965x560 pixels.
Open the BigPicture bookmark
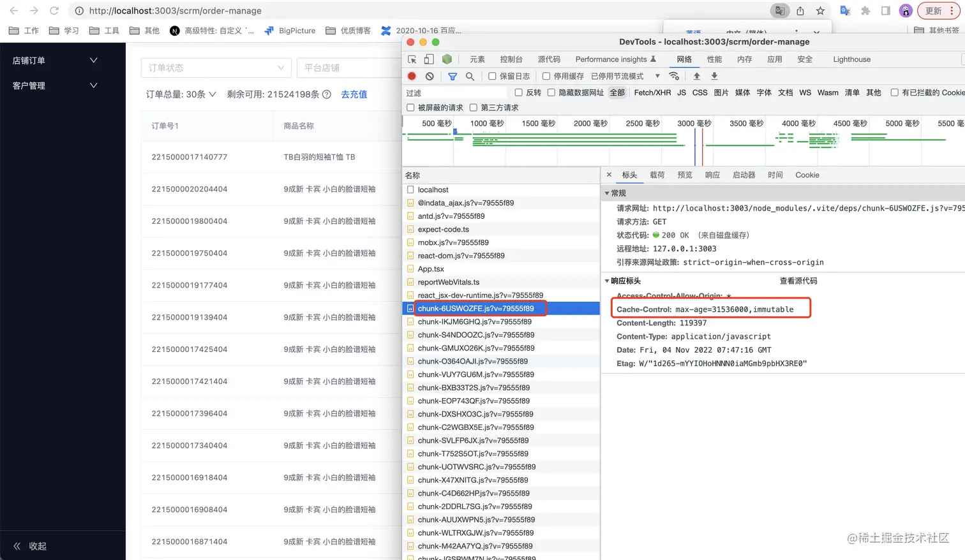click(x=290, y=31)
